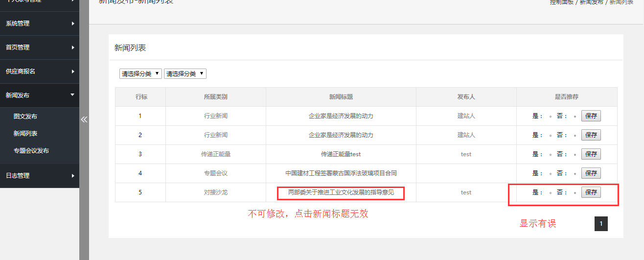
Task: Expand the 系统管理 sidebar menu
Action: tap(40, 24)
